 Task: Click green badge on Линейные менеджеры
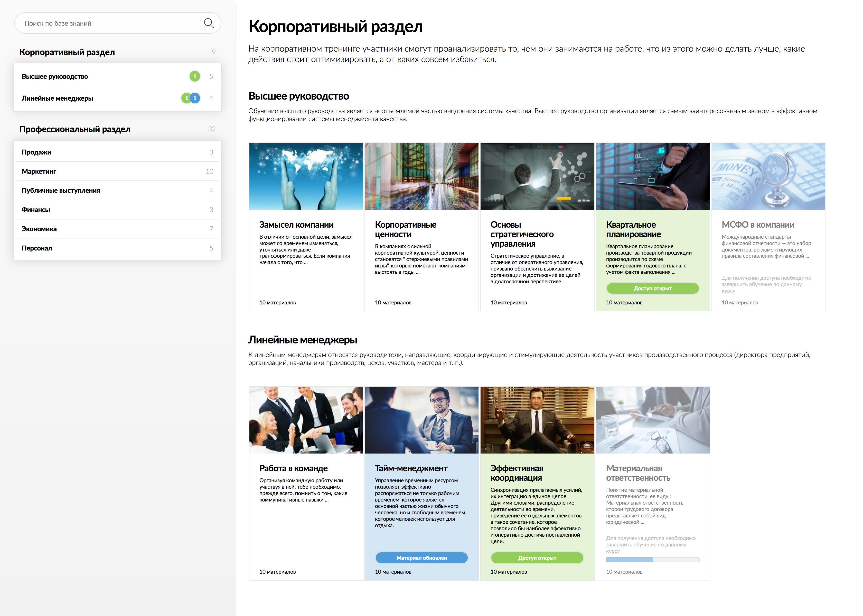pos(186,98)
